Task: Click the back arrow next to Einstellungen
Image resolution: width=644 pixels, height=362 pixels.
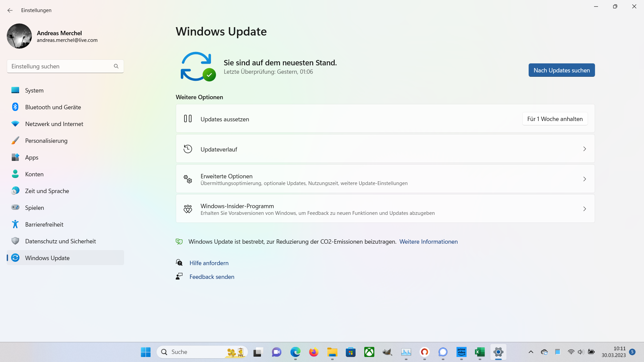Action: coord(10,10)
